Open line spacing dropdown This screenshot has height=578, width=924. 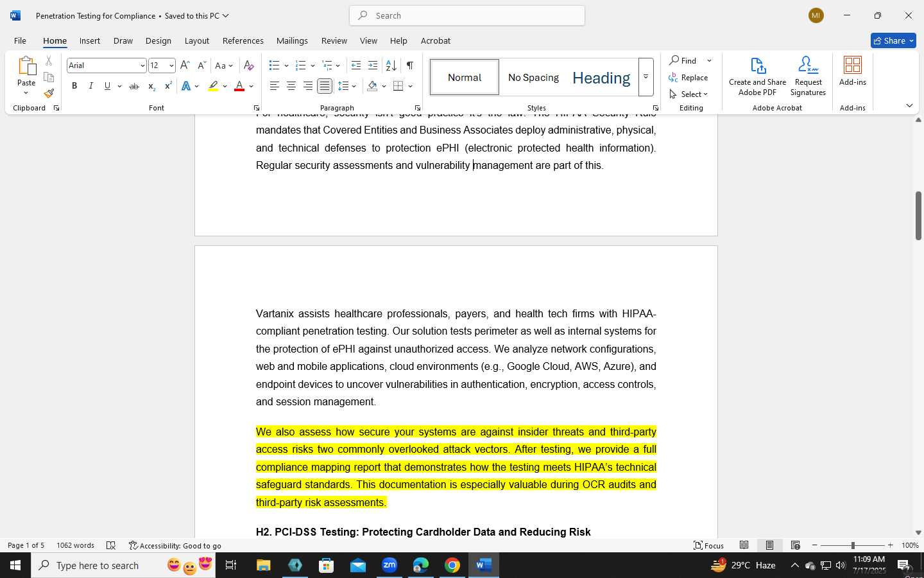coord(347,86)
